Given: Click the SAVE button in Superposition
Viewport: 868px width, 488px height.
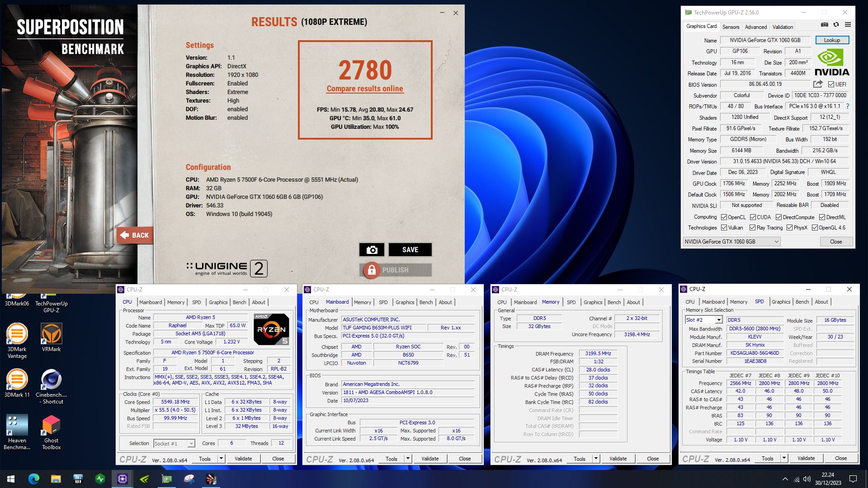Looking at the screenshot, I should (410, 249).
